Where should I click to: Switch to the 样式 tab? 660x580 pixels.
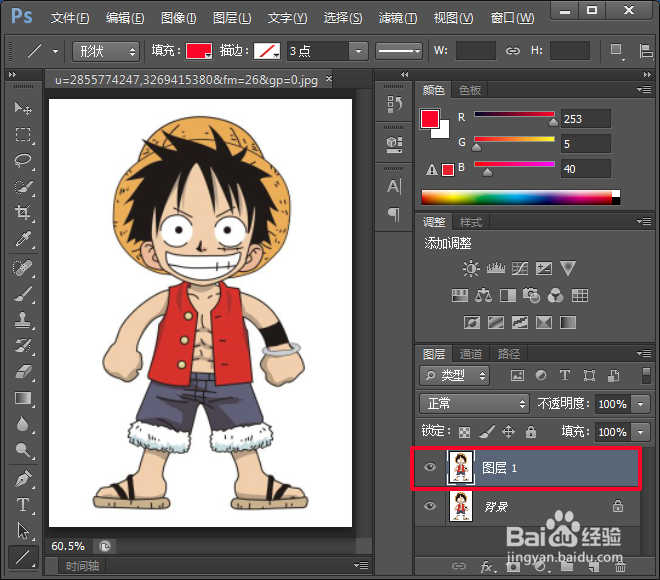pyautogui.click(x=471, y=222)
